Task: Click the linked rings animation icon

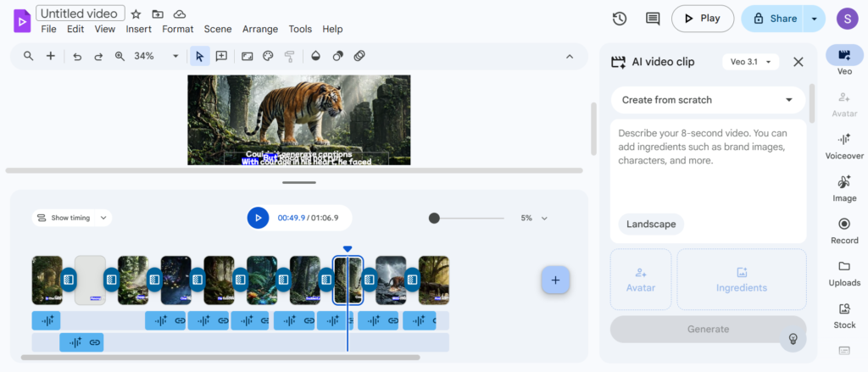Action: coord(359,56)
